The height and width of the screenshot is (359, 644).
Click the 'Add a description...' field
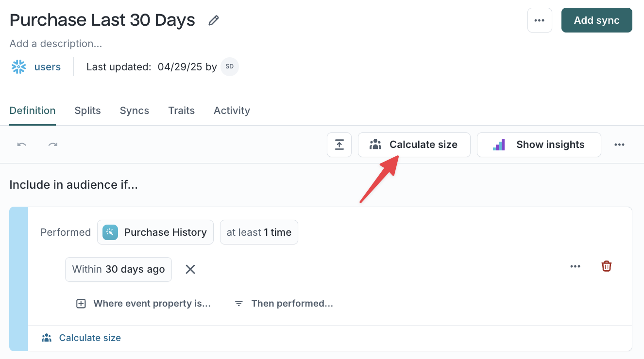pyautogui.click(x=56, y=44)
